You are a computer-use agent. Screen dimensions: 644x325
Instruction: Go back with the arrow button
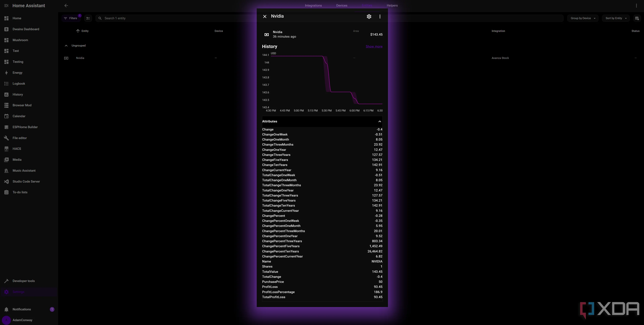click(x=66, y=6)
